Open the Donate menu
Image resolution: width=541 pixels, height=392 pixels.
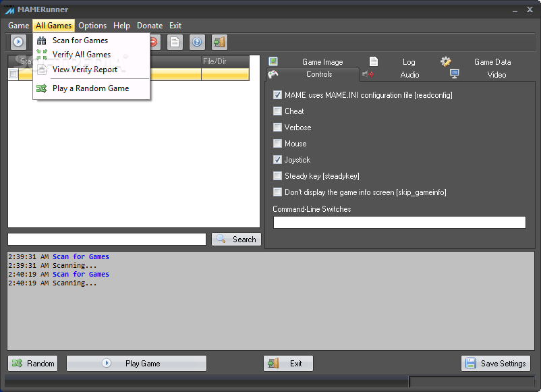[x=150, y=26]
